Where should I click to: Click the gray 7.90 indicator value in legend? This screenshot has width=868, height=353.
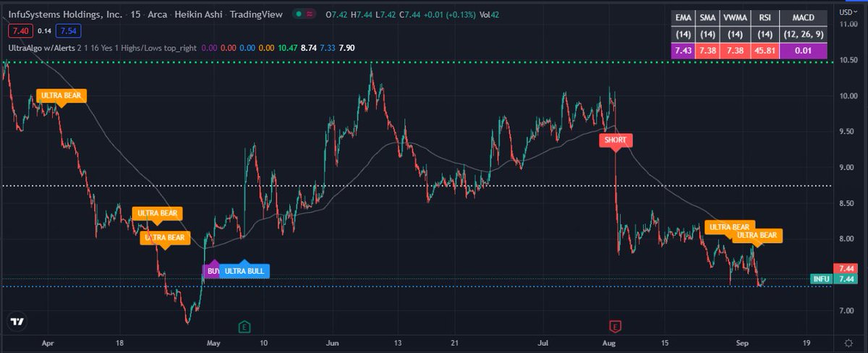346,48
